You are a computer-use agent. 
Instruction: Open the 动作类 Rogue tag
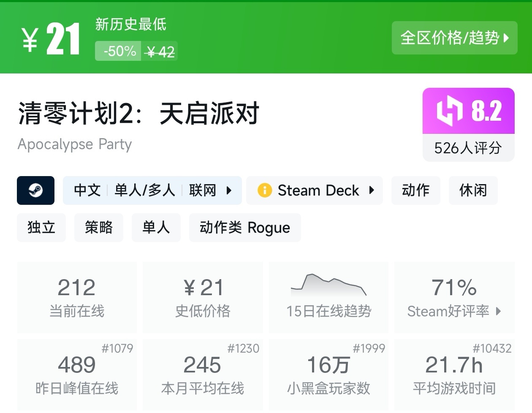(x=245, y=228)
